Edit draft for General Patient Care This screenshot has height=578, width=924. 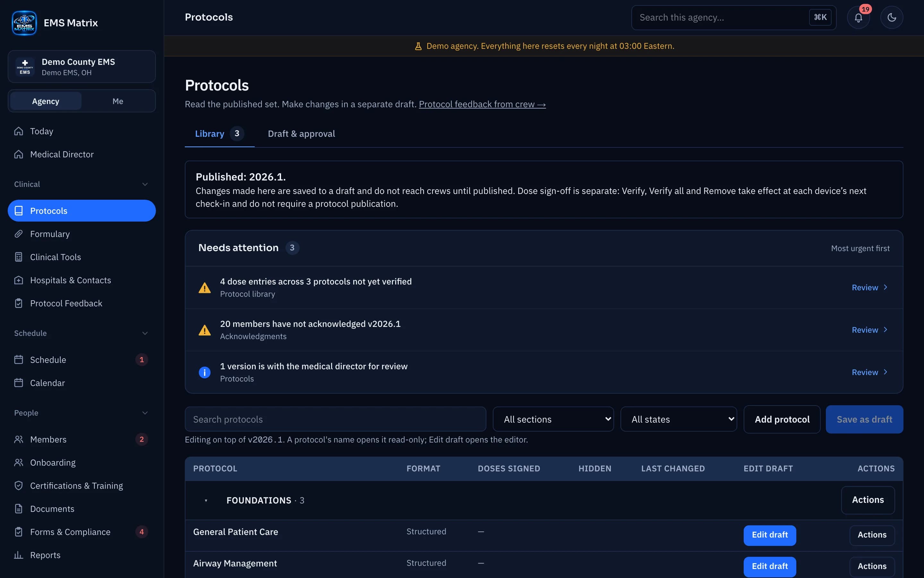[x=770, y=535]
